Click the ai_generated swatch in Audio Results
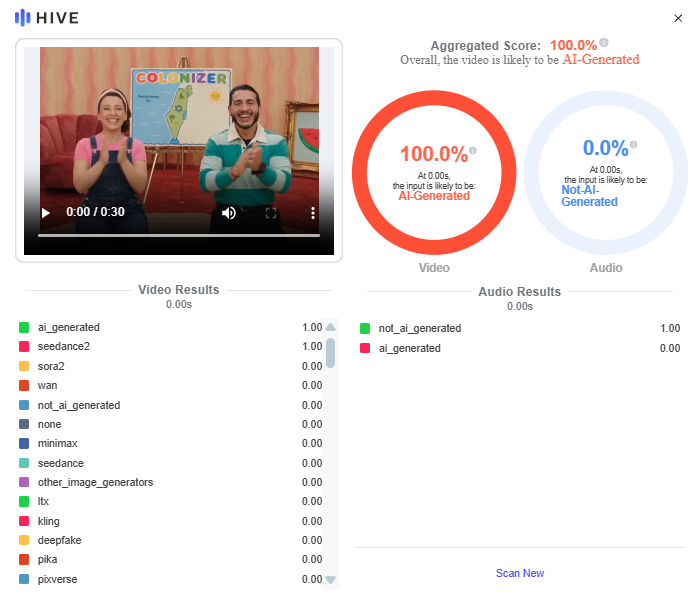The height and width of the screenshot is (603, 698). coord(365,348)
